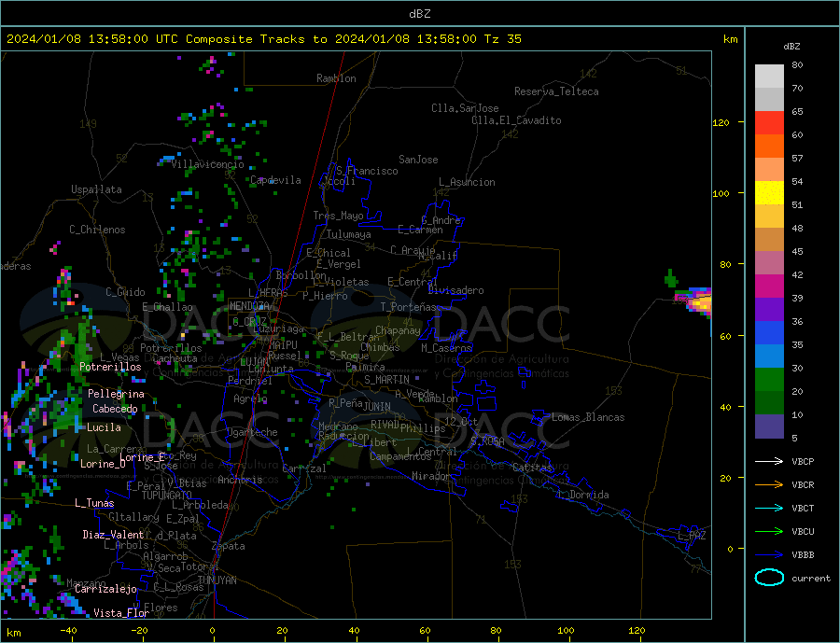Click the Capdevila map label
Screen dimensions: 840x643
click(275, 180)
